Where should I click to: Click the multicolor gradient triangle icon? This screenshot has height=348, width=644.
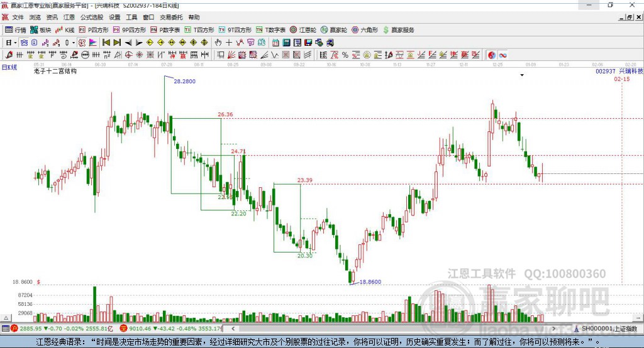pyautogui.click(x=93, y=43)
